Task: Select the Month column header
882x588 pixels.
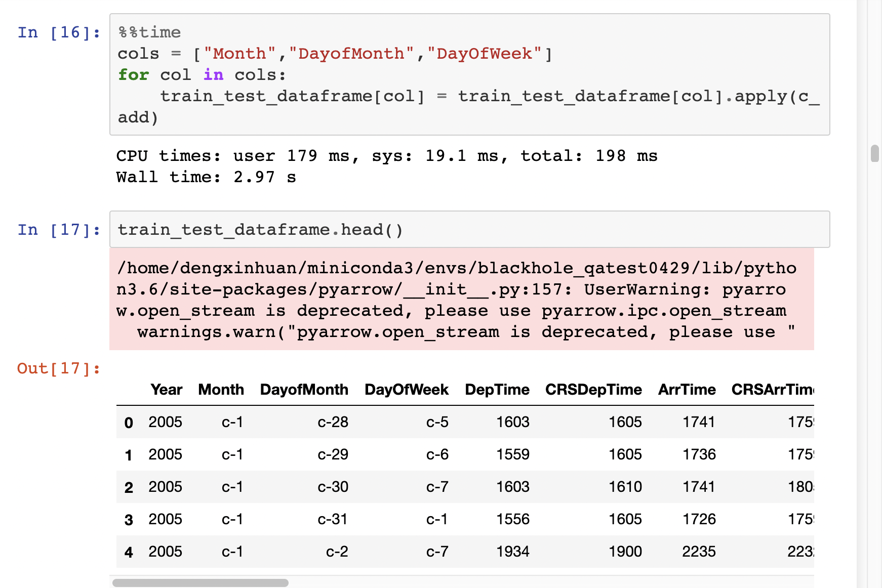Action: [221, 390]
